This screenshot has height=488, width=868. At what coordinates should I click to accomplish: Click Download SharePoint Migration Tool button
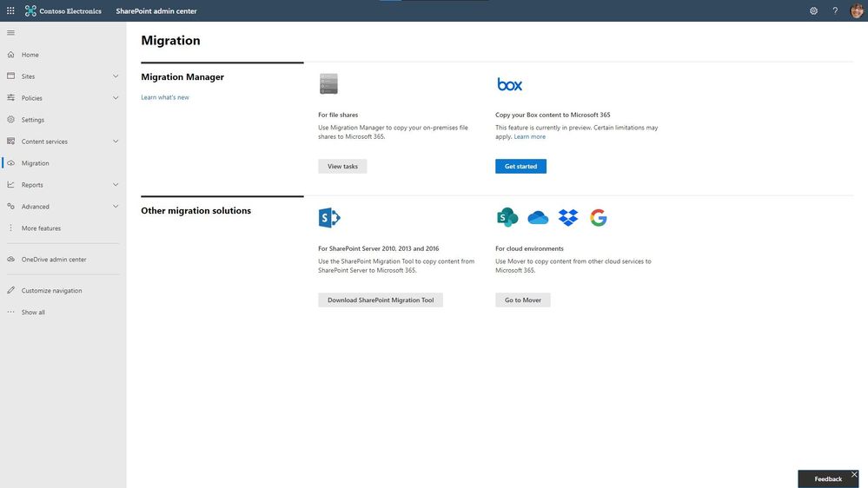381,300
